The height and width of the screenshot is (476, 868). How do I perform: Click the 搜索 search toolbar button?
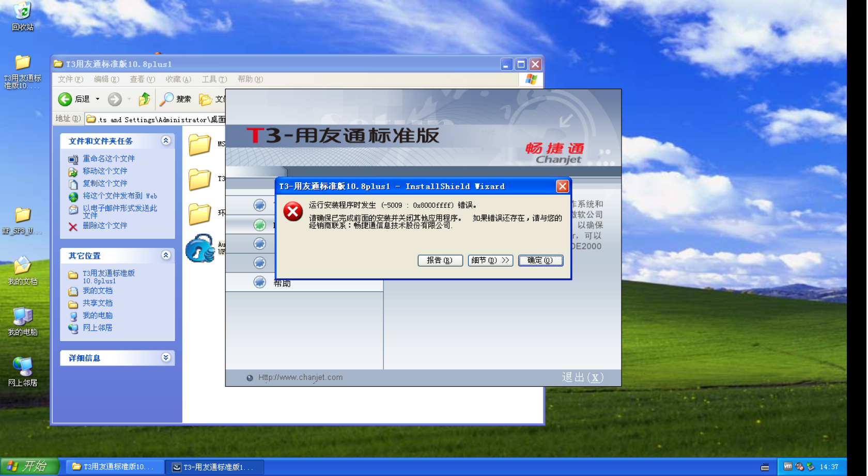tap(175, 99)
